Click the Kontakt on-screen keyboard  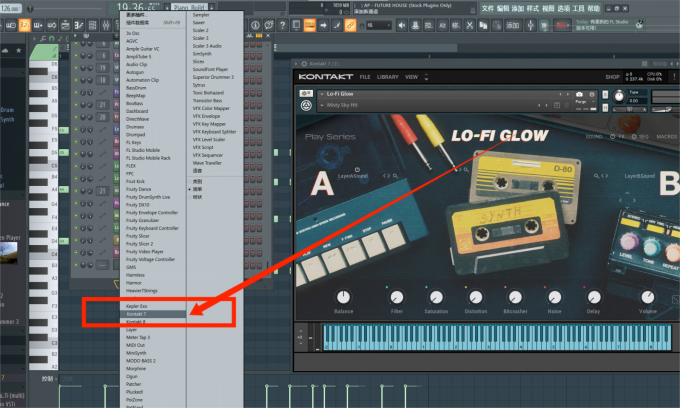point(497,337)
